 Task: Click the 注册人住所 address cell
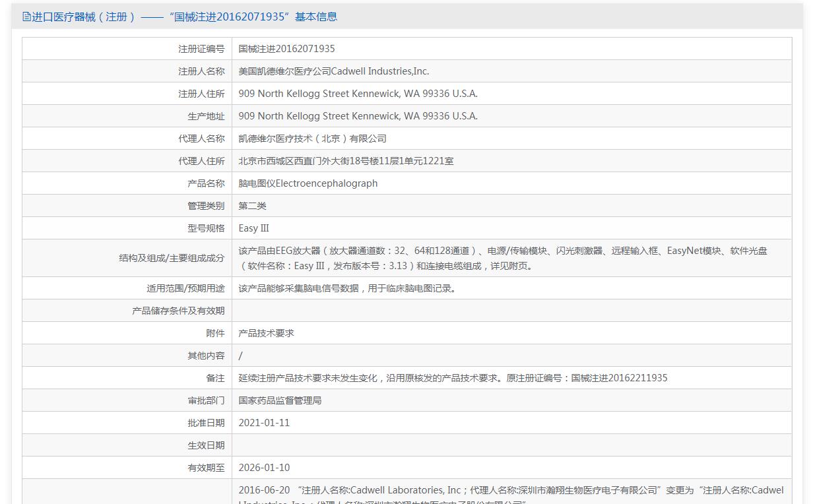coord(511,94)
